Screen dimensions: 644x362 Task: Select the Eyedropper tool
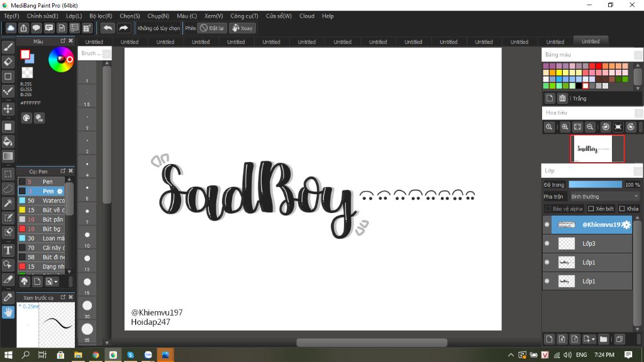click(x=8, y=297)
